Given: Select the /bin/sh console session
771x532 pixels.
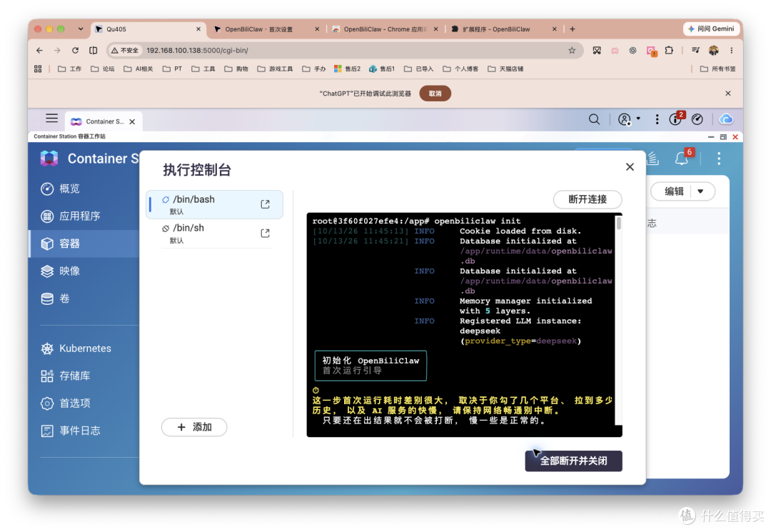Looking at the screenshot, I should coord(215,234).
